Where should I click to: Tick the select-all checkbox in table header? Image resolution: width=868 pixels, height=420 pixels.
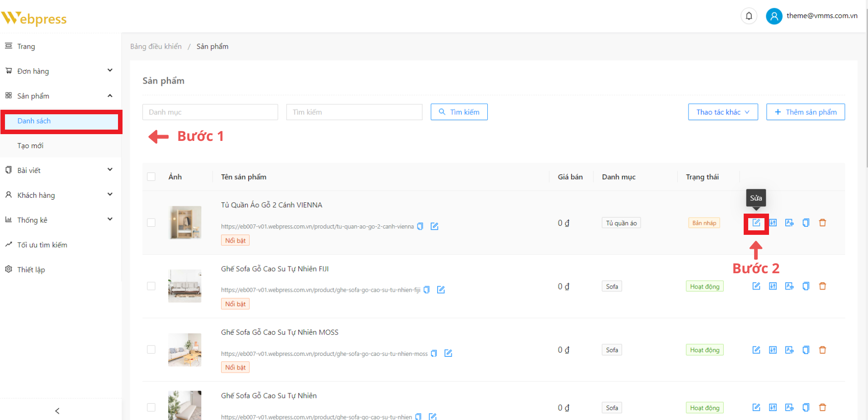pos(151,177)
